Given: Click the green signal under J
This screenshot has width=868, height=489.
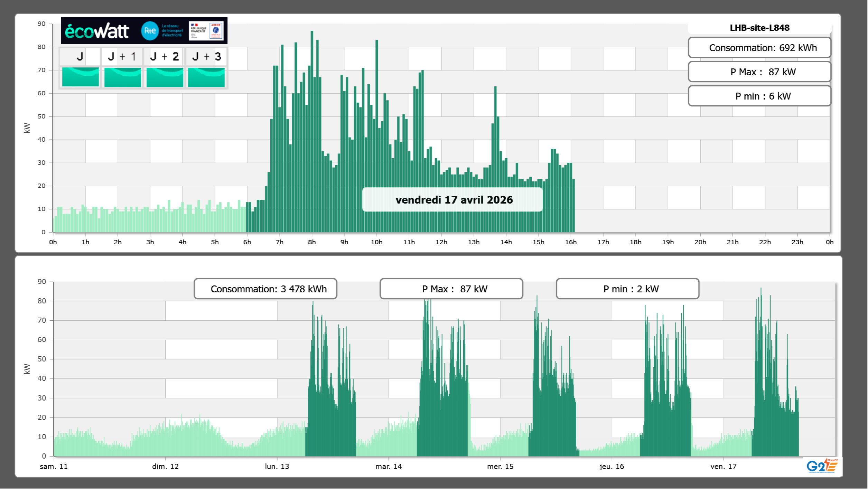Looking at the screenshot, I should tap(81, 77).
